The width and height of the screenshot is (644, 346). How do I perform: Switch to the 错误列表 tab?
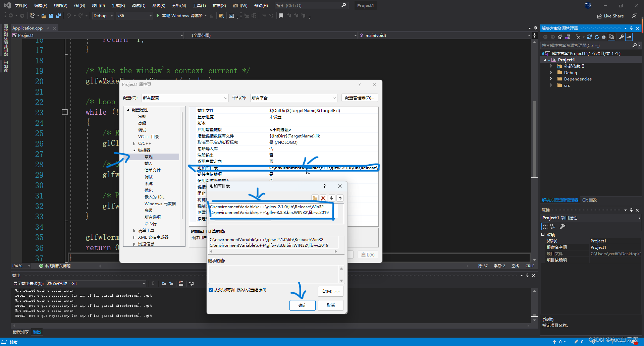click(21, 332)
